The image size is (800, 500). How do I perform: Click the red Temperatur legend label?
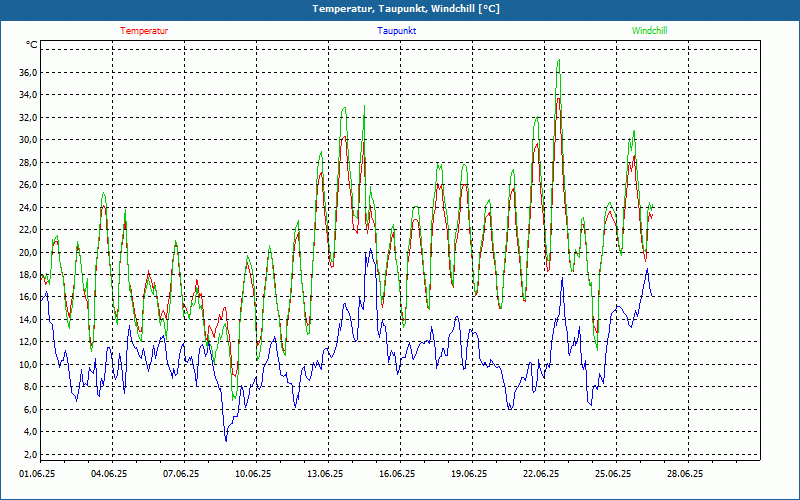[x=144, y=31]
